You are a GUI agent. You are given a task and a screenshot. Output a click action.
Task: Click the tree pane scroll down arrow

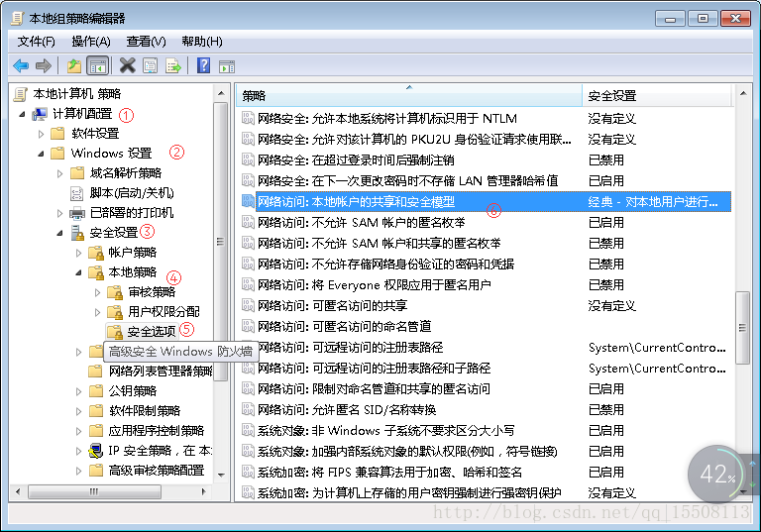[221, 475]
